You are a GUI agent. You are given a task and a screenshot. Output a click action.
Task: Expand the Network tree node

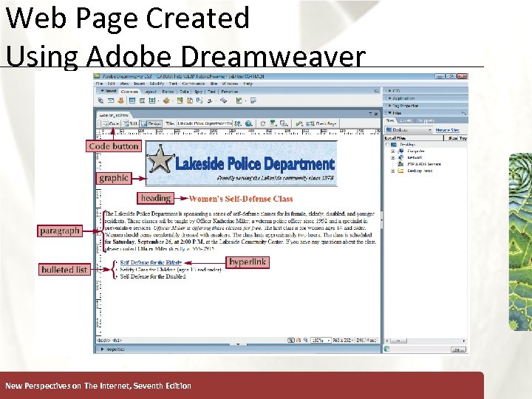pyautogui.click(x=393, y=158)
